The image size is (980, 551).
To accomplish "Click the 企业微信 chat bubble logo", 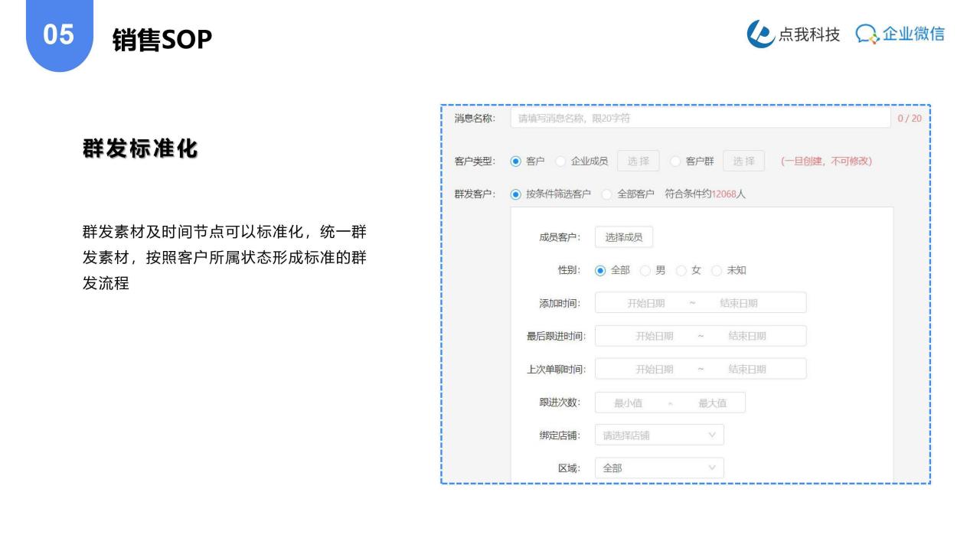I will [867, 35].
